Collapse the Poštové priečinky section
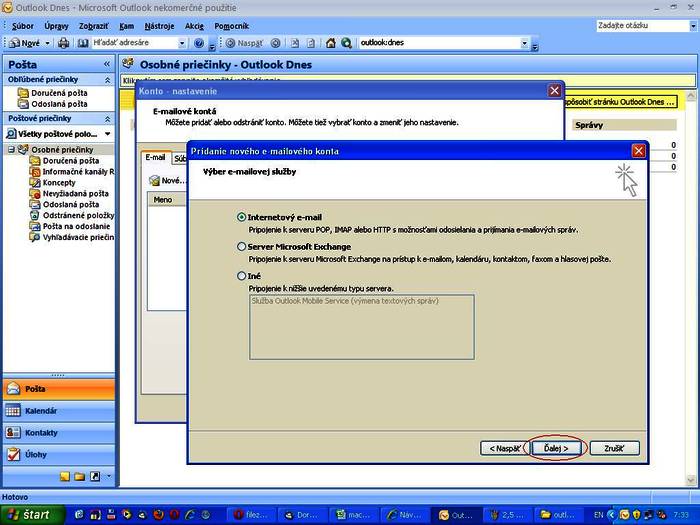The width and height of the screenshot is (700, 525). (x=108, y=119)
